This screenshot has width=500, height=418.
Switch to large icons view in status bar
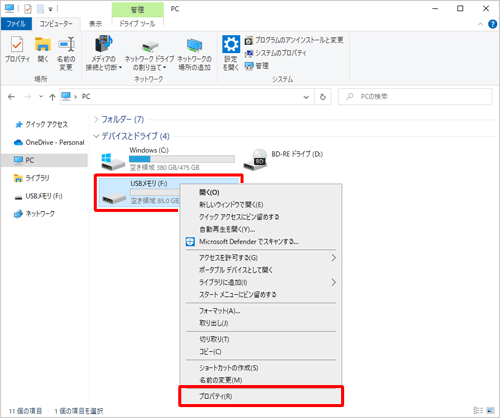click(490, 410)
